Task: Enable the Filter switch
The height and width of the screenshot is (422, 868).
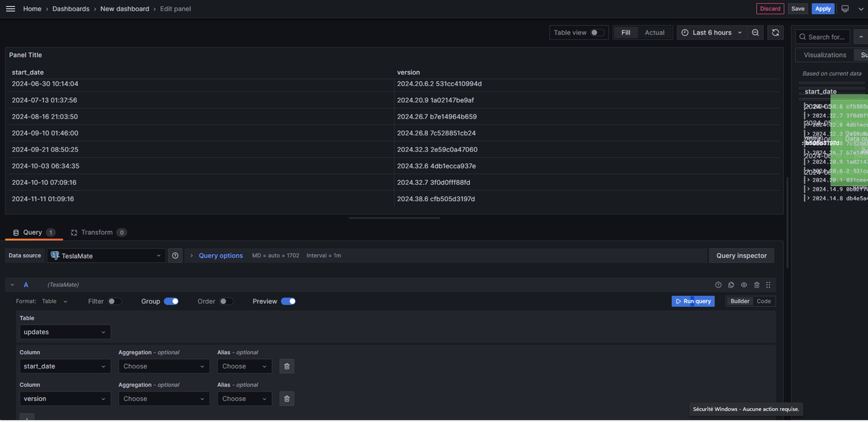Action: click(x=115, y=301)
